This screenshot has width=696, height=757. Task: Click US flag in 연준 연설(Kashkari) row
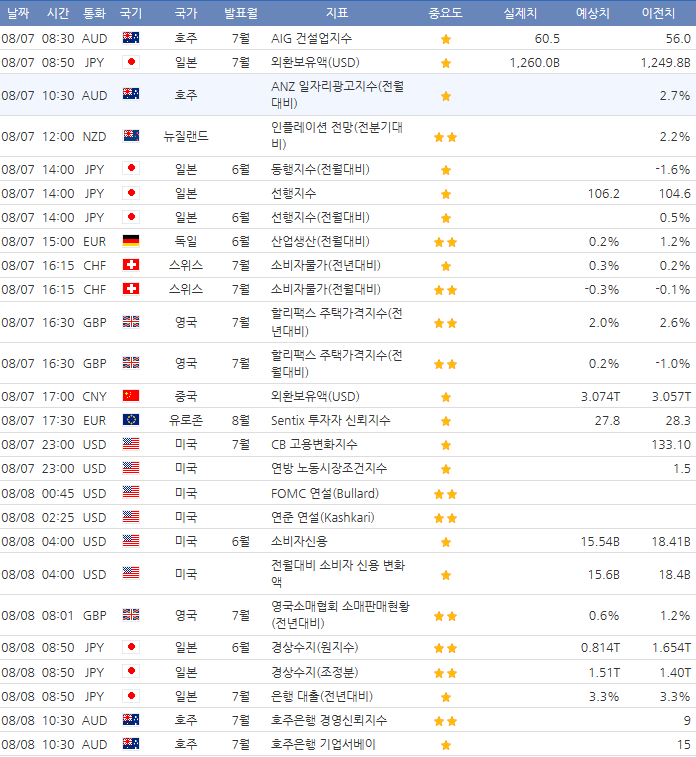coord(131,517)
